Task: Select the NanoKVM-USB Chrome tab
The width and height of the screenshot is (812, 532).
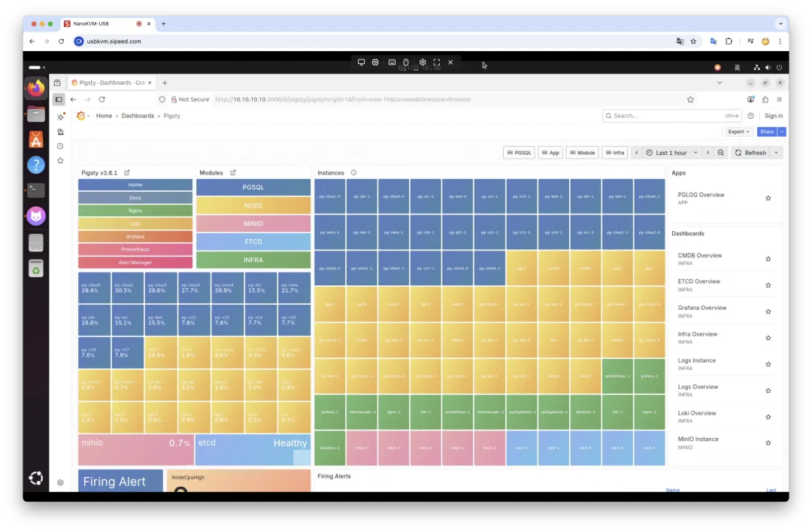Action: 108,24
